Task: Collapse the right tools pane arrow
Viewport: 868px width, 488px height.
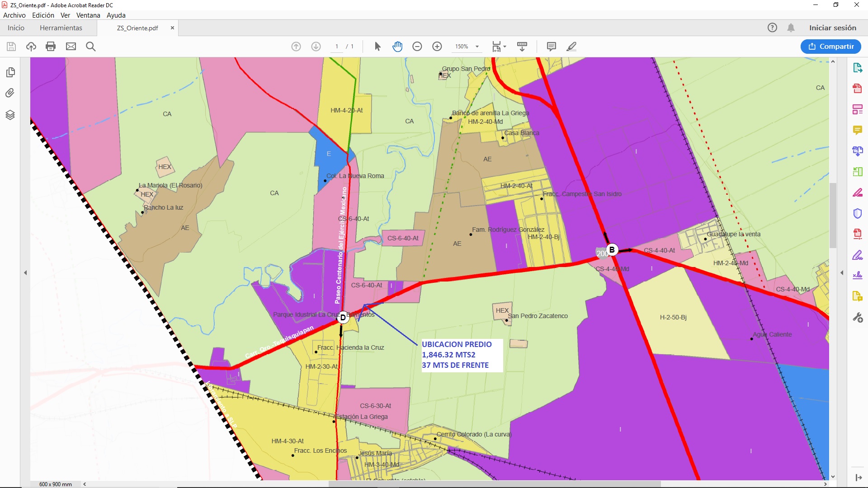Action: 842,273
